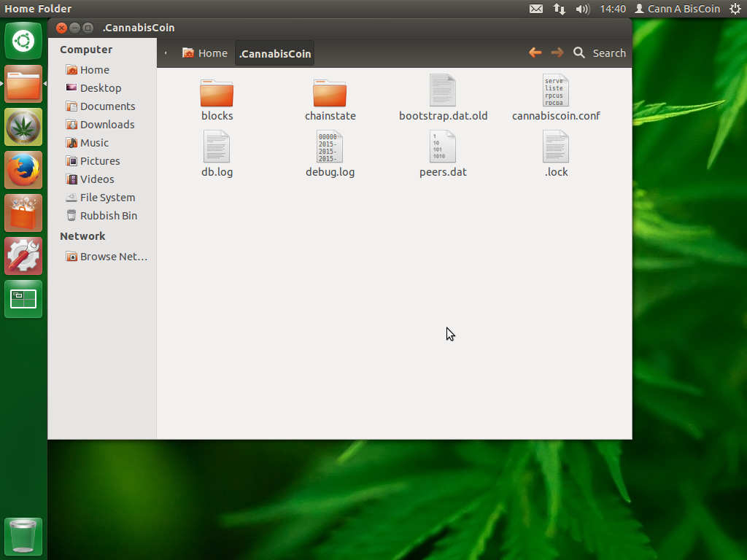Click the 'cannabiscoin.conf' file name

(x=556, y=116)
